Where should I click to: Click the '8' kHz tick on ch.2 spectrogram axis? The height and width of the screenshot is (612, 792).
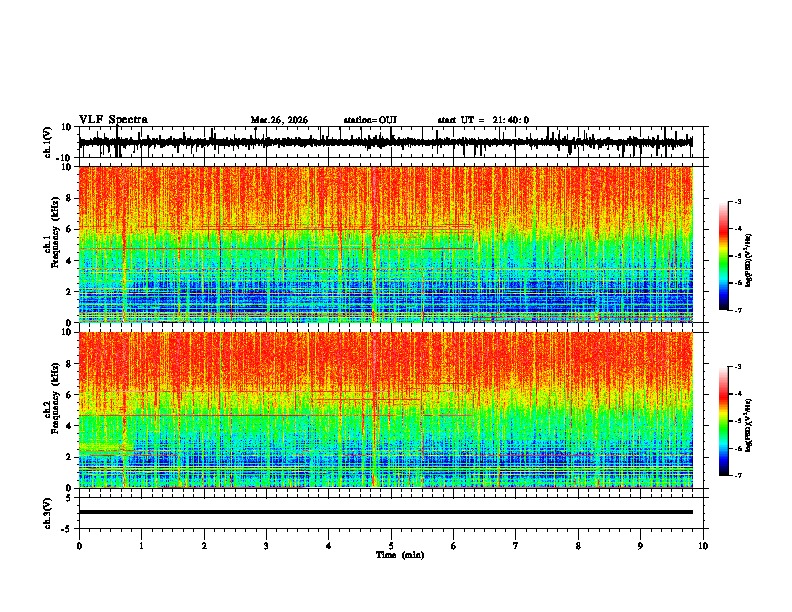(70, 364)
